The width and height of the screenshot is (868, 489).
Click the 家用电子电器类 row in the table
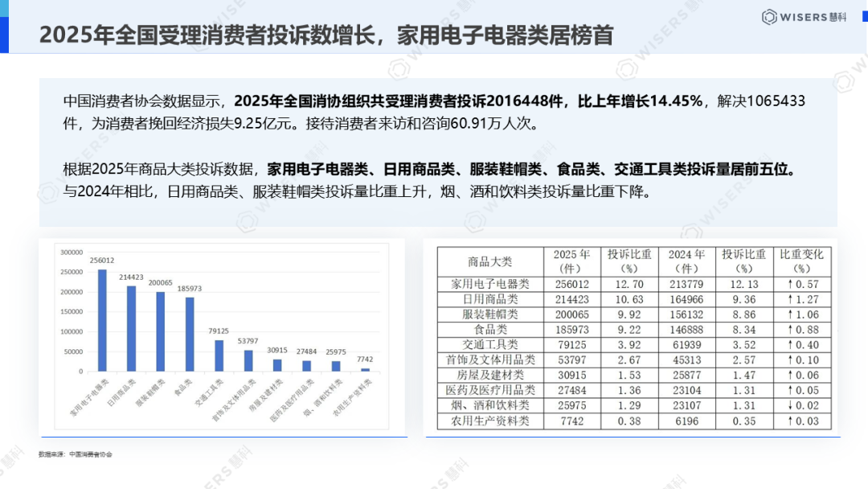pos(489,284)
